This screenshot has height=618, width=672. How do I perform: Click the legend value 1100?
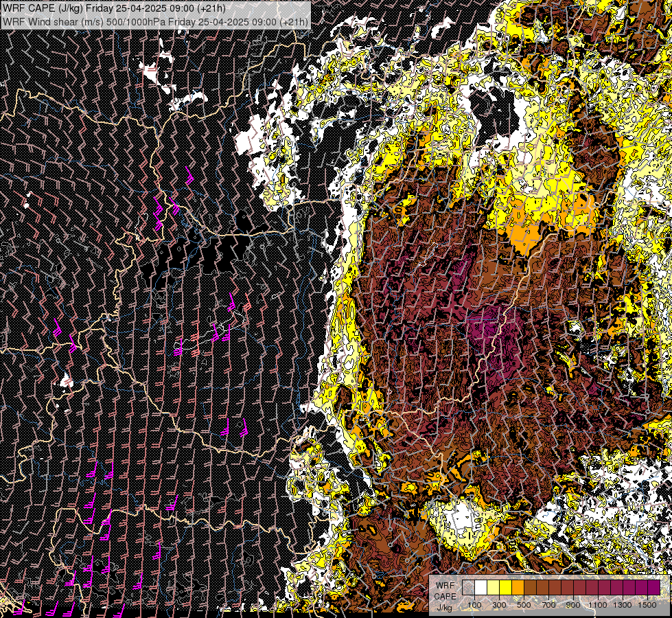pos(597,605)
